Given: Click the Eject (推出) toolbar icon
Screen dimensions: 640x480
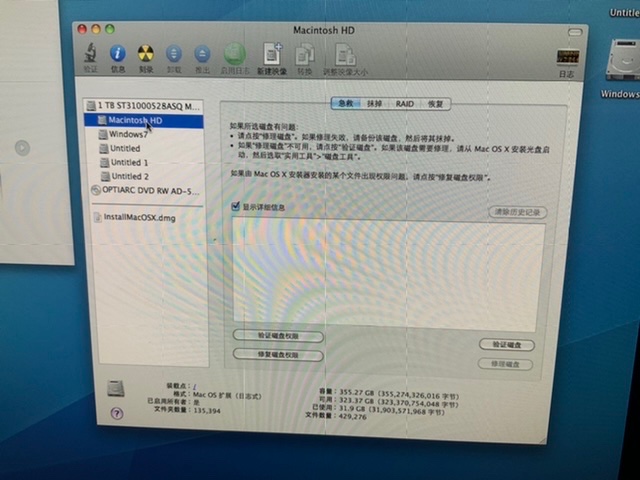Looking at the screenshot, I should (202, 55).
